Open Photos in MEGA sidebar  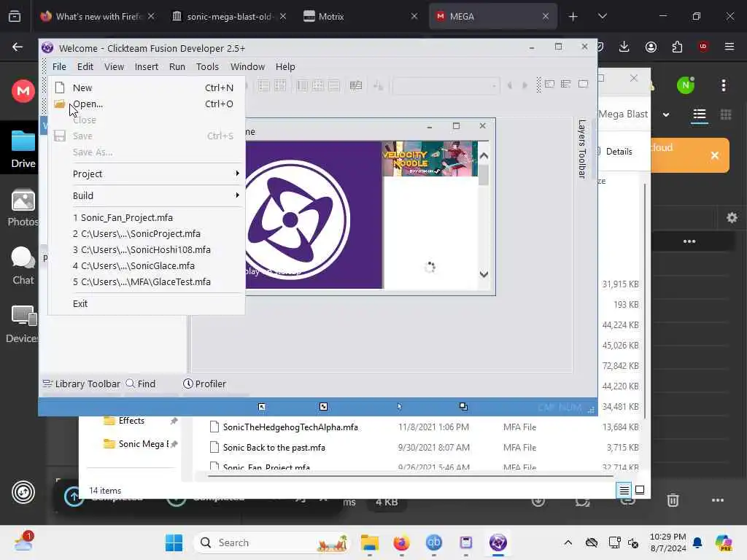(x=23, y=208)
